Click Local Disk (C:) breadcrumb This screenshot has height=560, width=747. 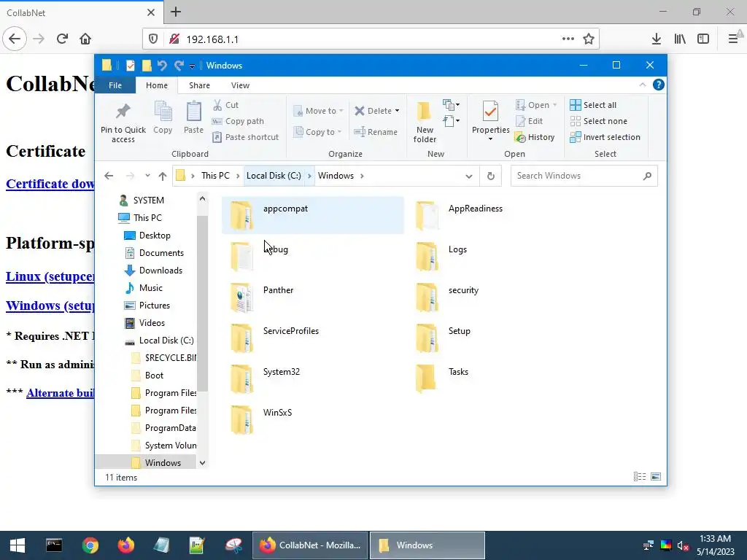274,176
